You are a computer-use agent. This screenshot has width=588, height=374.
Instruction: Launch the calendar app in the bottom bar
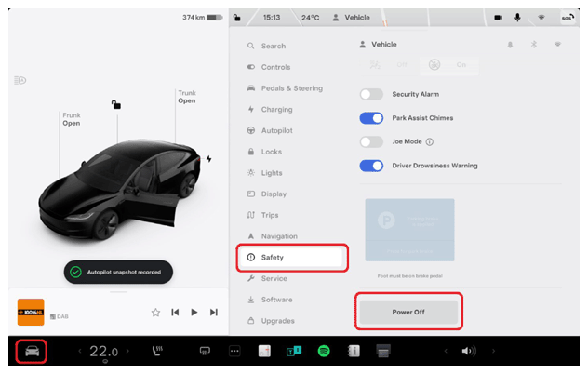click(264, 351)
